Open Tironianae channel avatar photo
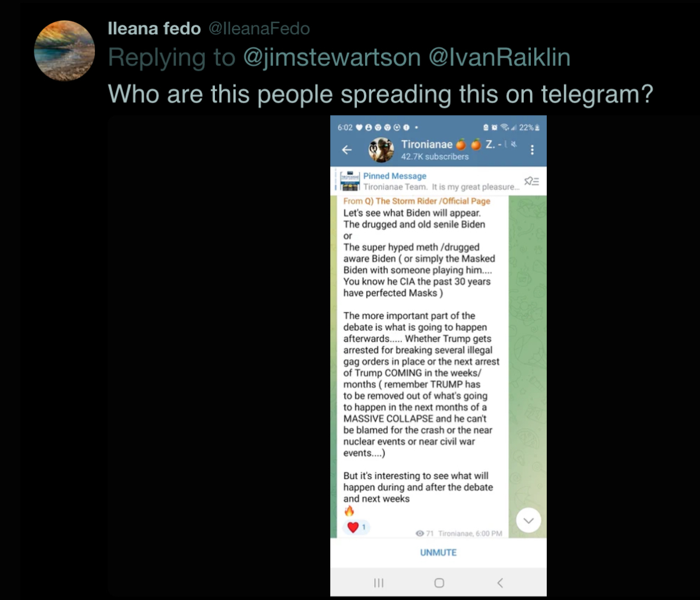The height and width of the screenshot is (600, 700). coord(381,150)
